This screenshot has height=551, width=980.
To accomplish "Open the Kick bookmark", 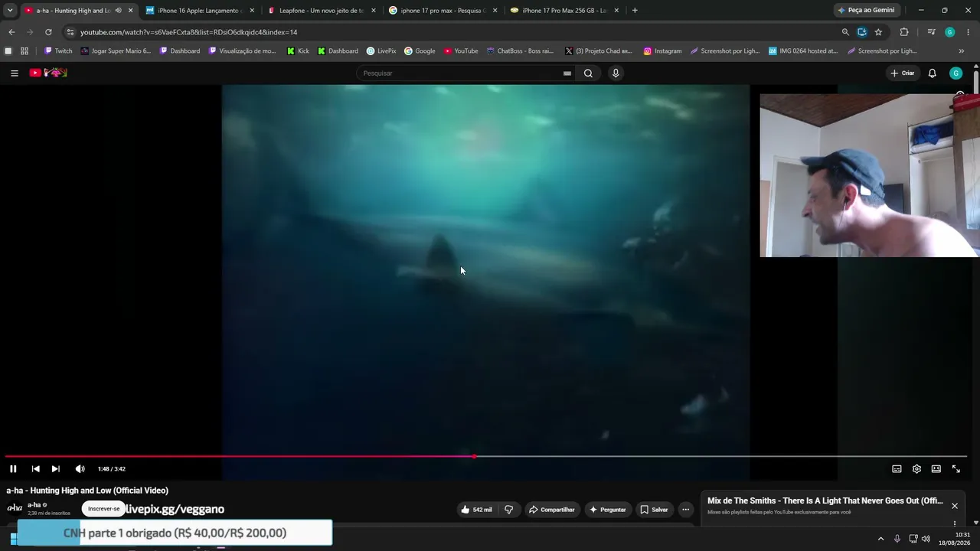I will (298, 51).
